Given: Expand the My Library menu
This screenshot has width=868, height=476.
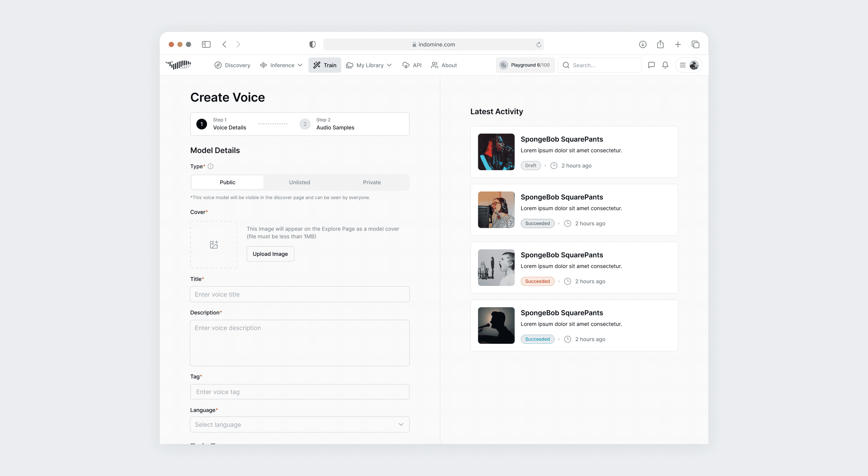Looking at the screenshot, I should pos(369,65).
